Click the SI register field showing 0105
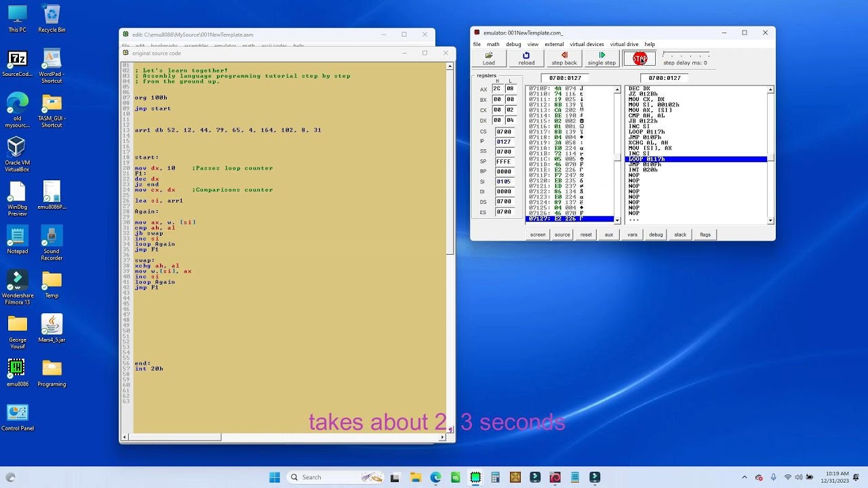The width and height of the screenshot is (868, 488). 504,182
